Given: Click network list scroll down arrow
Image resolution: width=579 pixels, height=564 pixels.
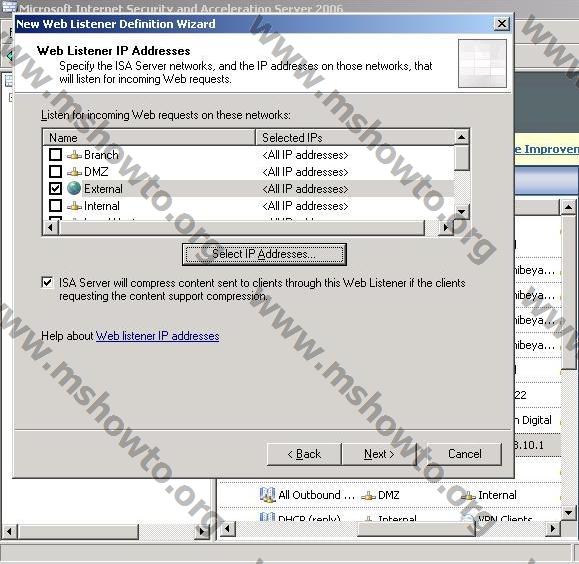Looking at the screenshot, I should tap(461, 212).
